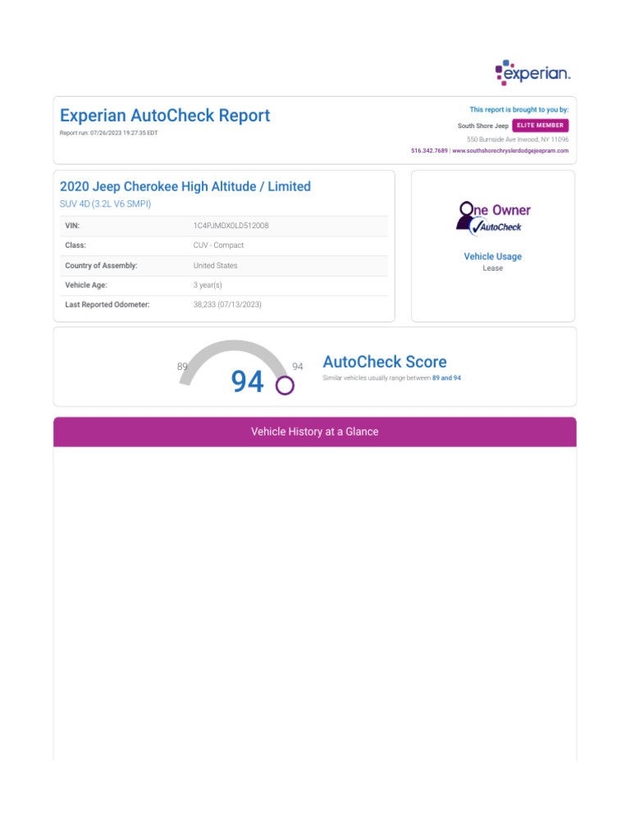
Task: Click the Country of Assembly value 'United States'
Action: [x=216, y=265]
